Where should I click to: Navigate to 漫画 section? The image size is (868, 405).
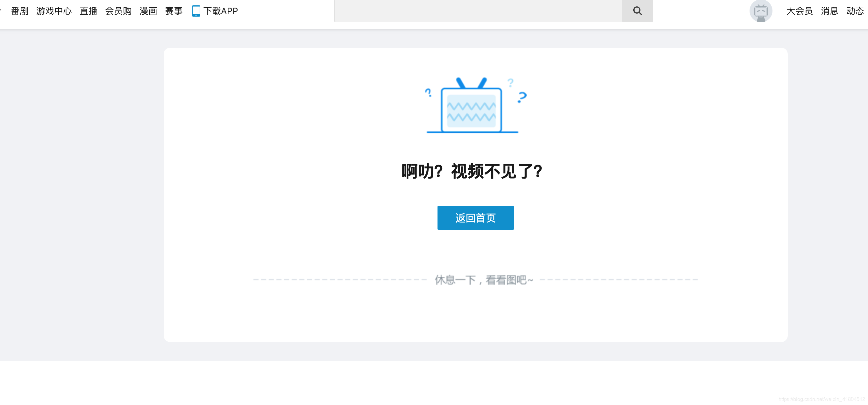[x=148, y=11]
